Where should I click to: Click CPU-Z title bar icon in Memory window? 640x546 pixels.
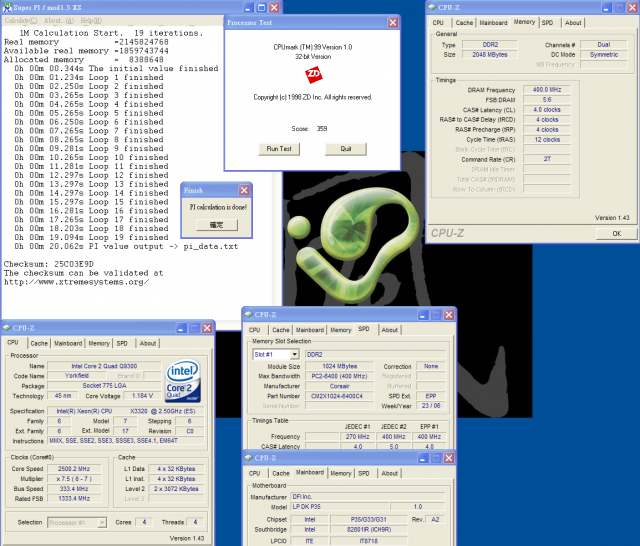[x=432, y=7]
